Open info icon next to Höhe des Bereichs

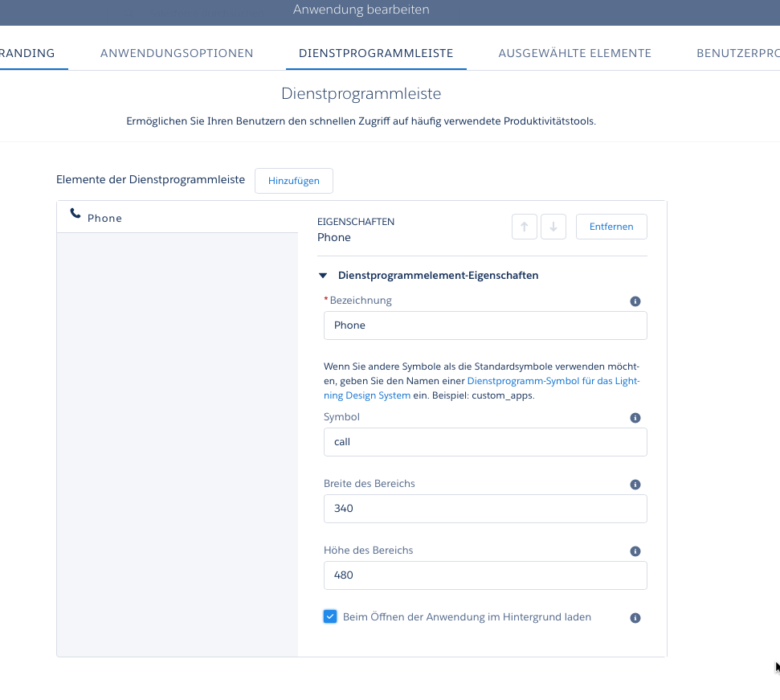[x=635, y=551]
